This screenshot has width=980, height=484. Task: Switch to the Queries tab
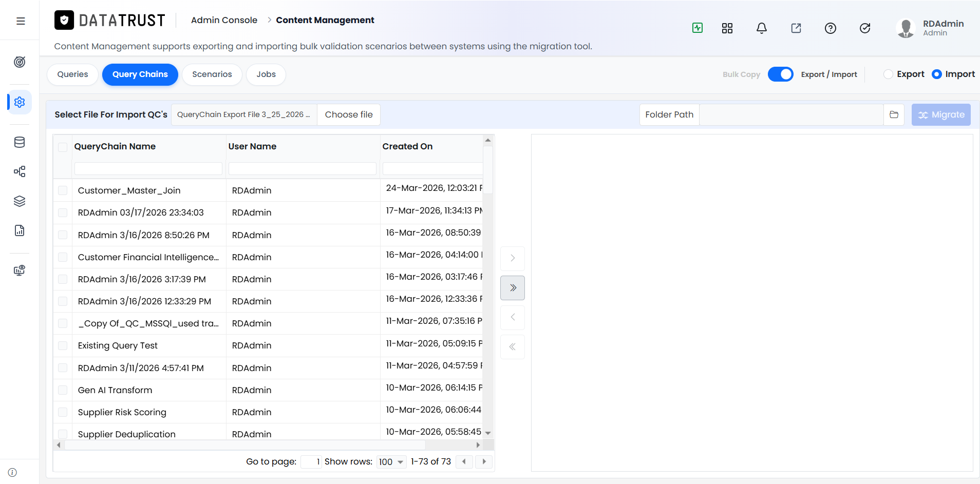(73, 74)
